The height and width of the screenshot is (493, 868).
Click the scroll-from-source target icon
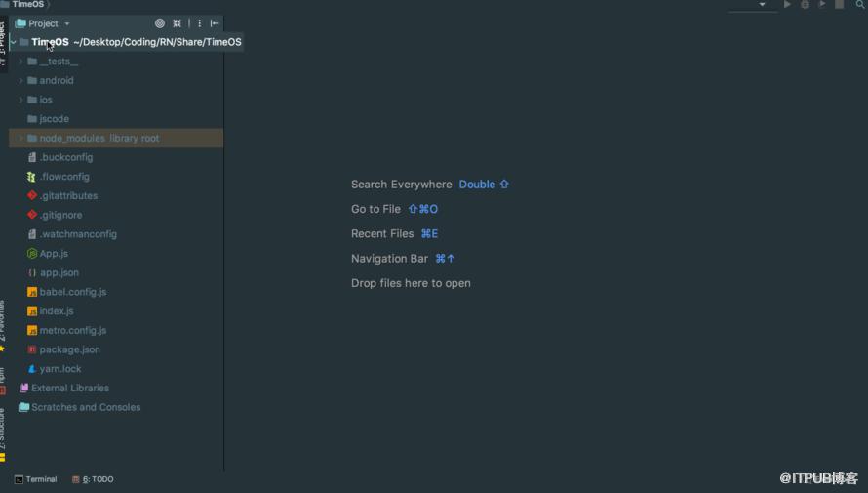coord(159,23)
